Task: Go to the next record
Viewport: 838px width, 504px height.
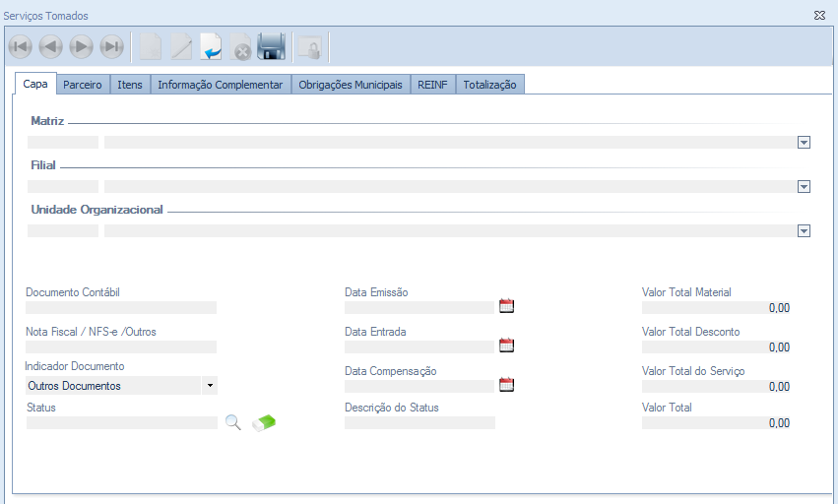Action: point(82,47)
